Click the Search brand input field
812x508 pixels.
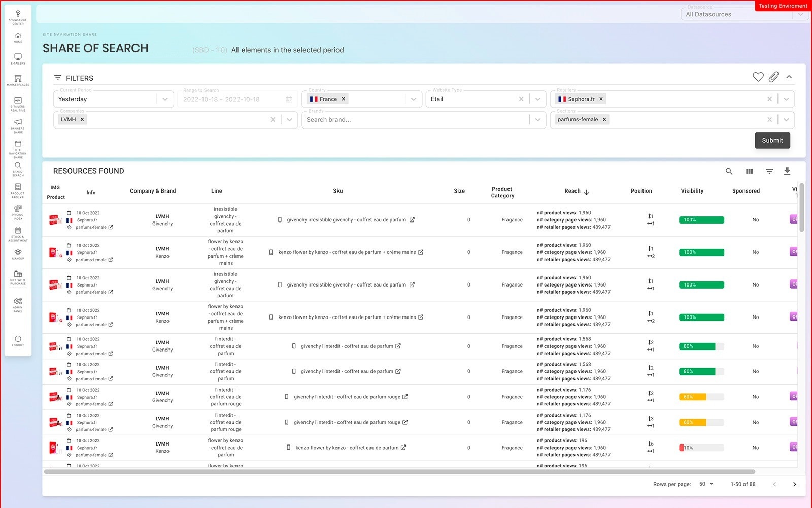415,120
